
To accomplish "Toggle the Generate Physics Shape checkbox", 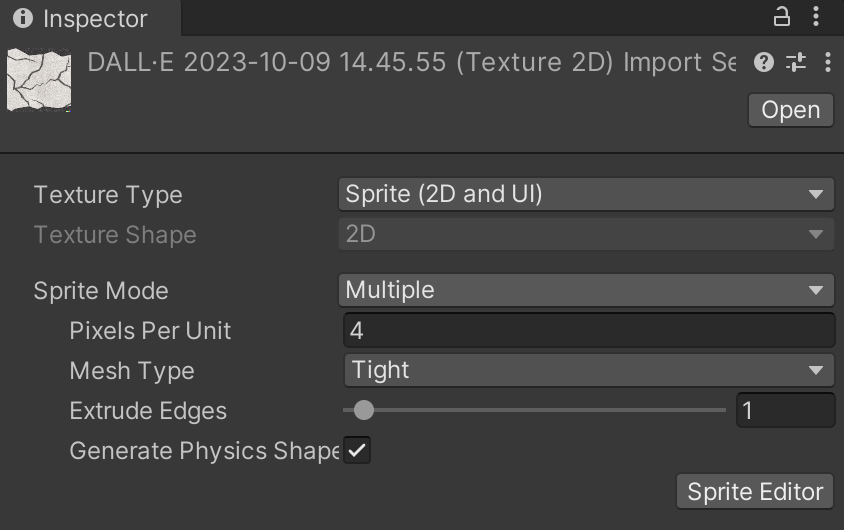I will click(x=357, y=451).
